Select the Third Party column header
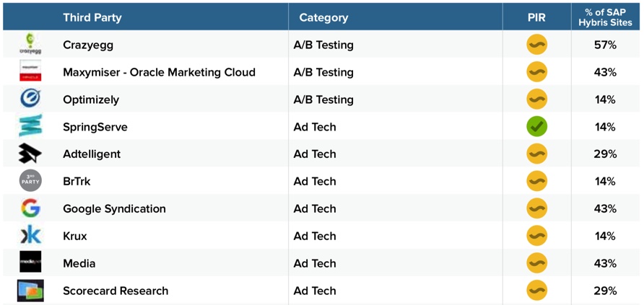The image size is (644, 305). [x=92, y=17]
